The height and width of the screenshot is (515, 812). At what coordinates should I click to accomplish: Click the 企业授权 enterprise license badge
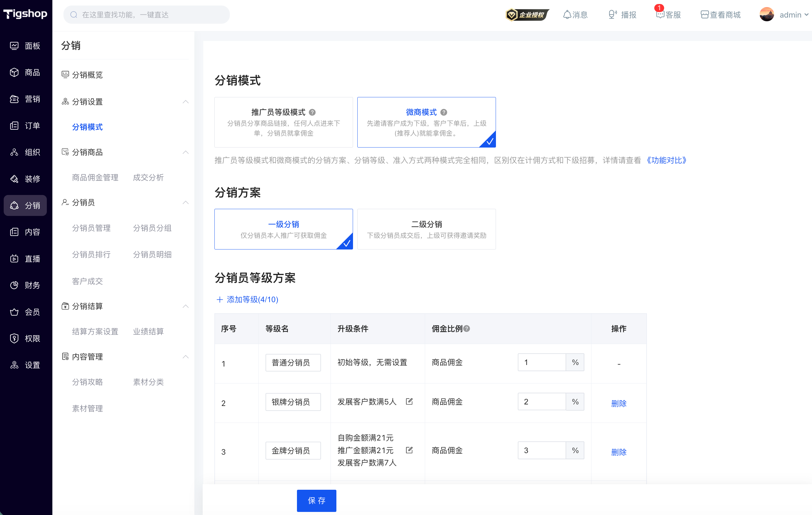[527, 14]
